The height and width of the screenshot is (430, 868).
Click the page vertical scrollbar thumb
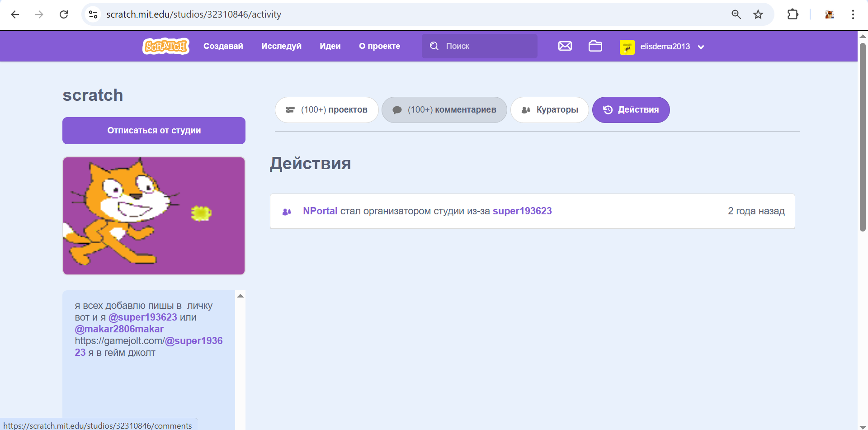coord(863,137)
